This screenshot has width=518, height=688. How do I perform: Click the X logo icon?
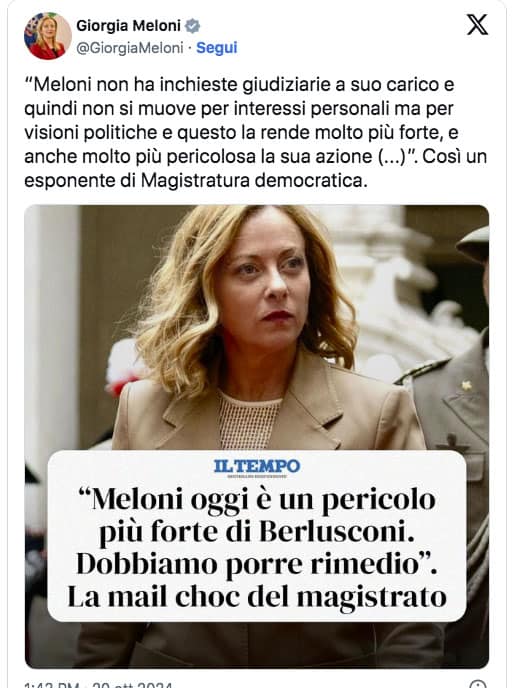tap(477, 25)
